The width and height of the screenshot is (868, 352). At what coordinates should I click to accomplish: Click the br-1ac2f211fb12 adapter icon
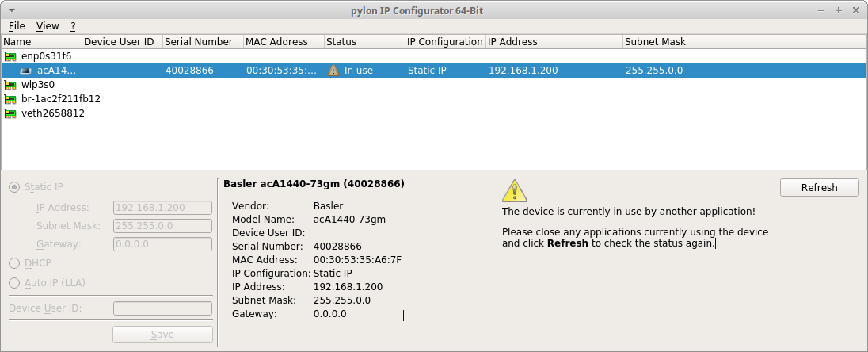click(x=10, y=99)
